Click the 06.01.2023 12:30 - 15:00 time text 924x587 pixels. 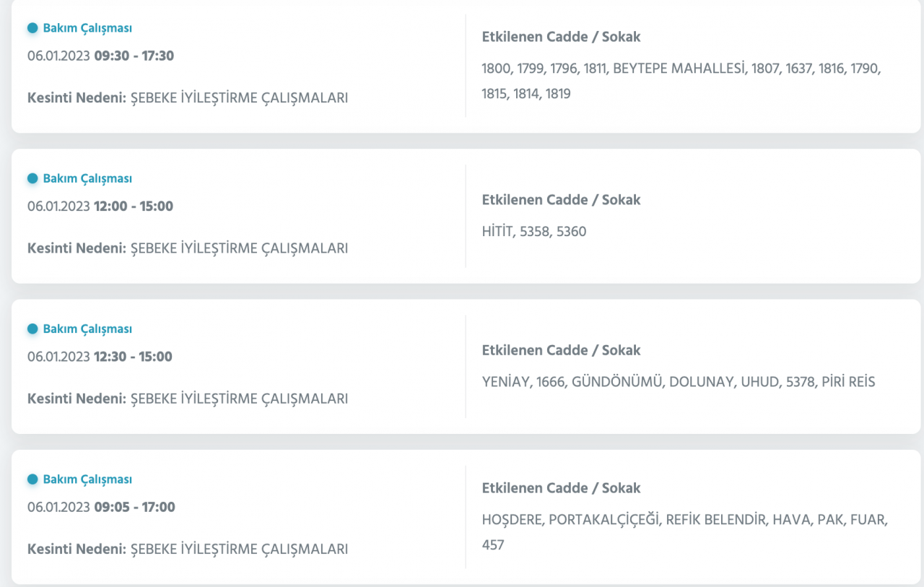click(x=100, y=356)
